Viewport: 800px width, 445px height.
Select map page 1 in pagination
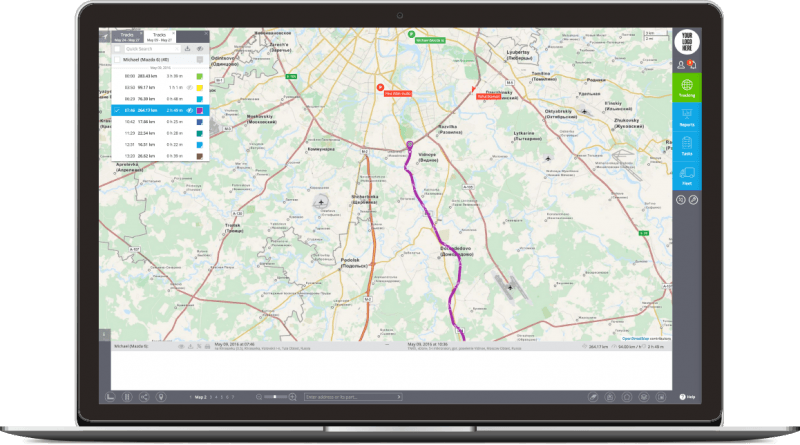point(191,397)
